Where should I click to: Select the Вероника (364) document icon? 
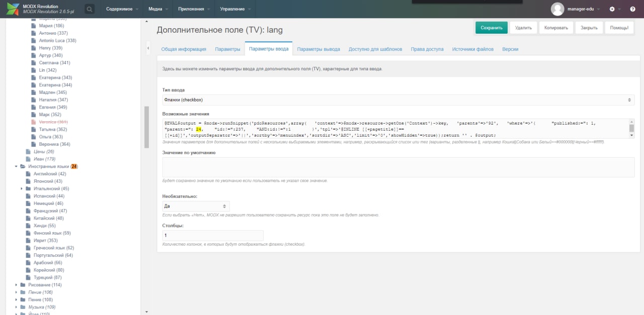click(x=35, y=144)
